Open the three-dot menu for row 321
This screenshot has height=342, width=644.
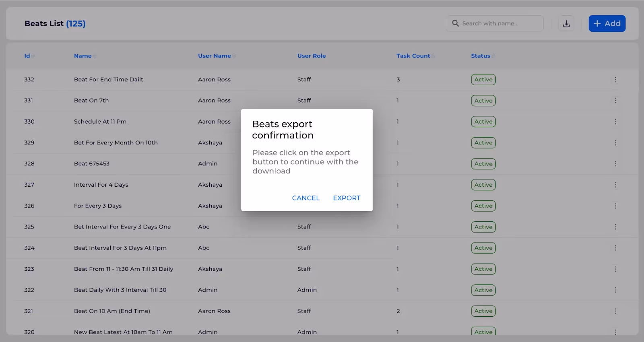click(615, 311)
